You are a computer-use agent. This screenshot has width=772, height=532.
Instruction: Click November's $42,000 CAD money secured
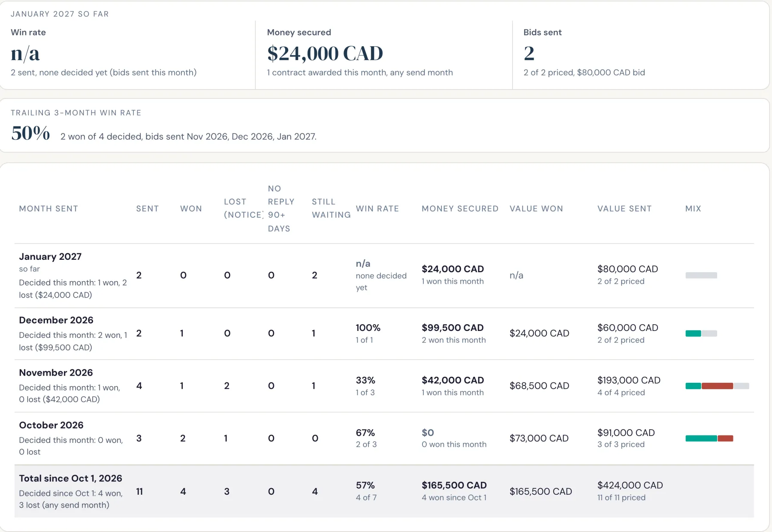452,380
